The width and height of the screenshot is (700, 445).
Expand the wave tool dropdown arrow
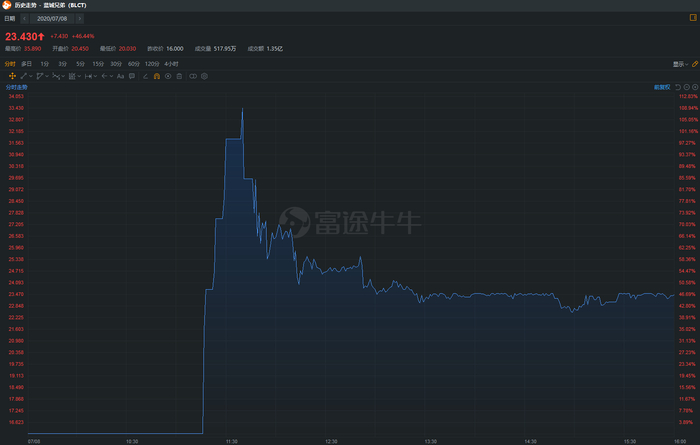tap(63, 76)
